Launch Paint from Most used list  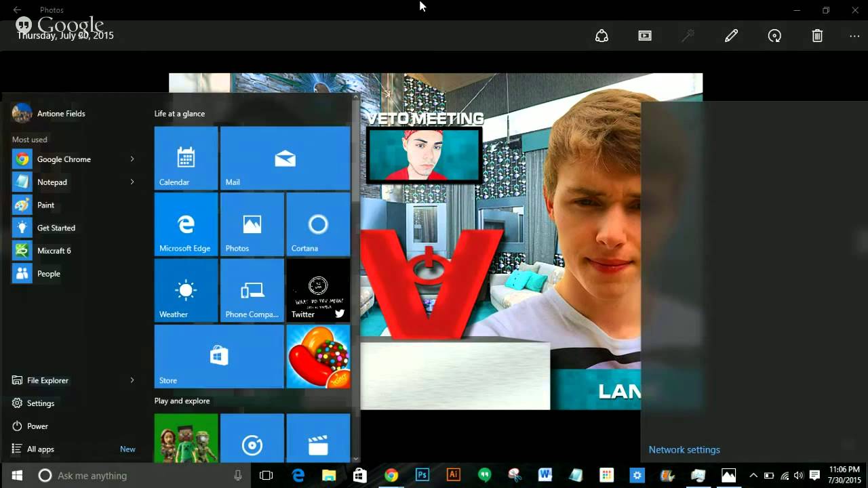click(x=73, y=205)
